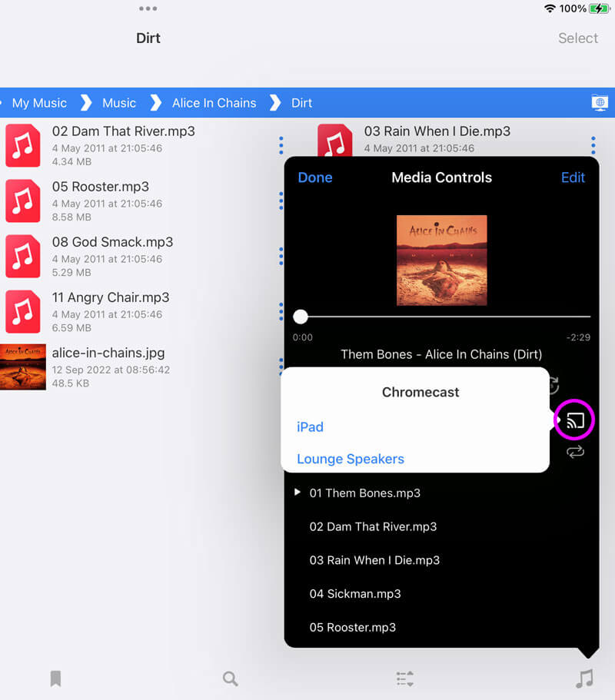The image size is (615, 700).
Task: Choose iPad as Chromecast output
Action: pos(310,426)
